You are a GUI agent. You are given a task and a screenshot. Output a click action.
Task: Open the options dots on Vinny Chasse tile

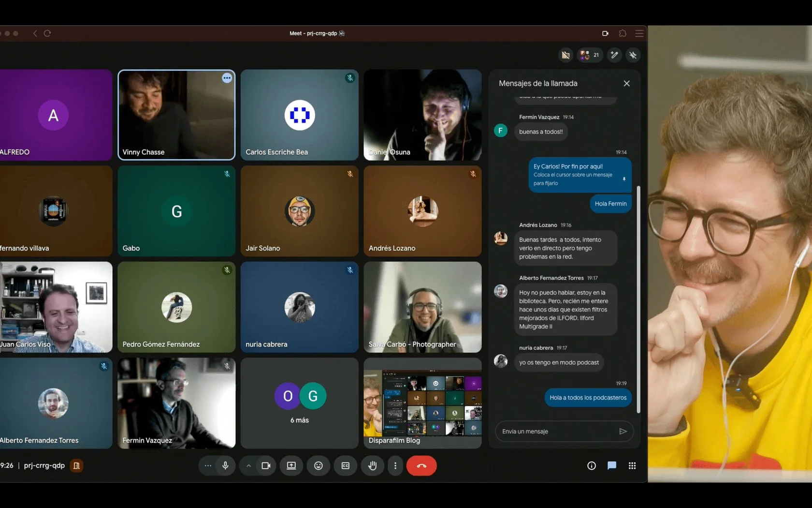pyautogui.click(x=227, y=78)
